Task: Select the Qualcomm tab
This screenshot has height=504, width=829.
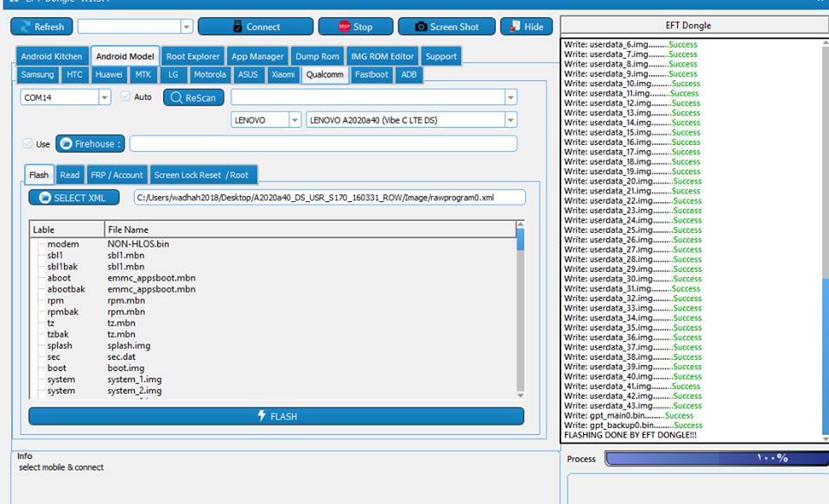Action: pos(325,74)
